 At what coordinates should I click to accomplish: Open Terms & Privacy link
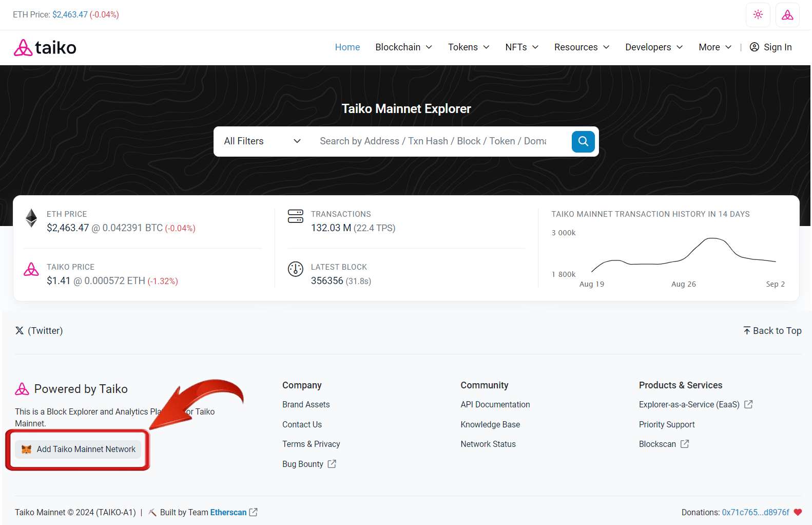click(311, 444)
